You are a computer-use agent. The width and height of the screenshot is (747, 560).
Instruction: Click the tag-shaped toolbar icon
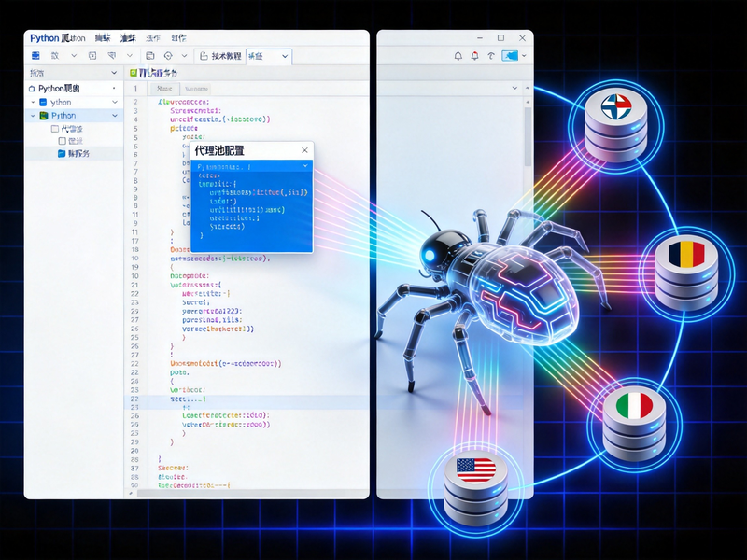[112, 56]
